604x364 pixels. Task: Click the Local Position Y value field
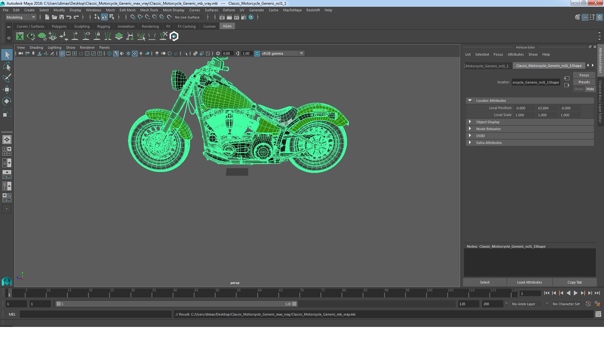pyautogui.click(x=547, y=108)
